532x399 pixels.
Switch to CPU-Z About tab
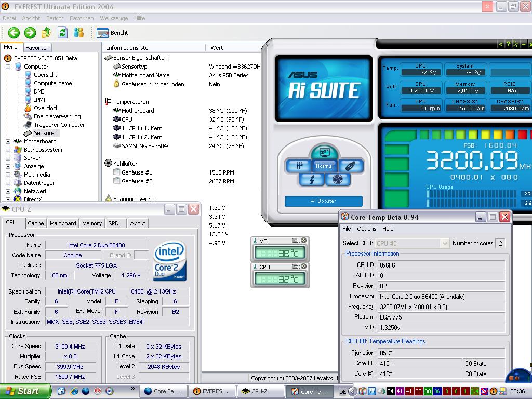(137, 223)
